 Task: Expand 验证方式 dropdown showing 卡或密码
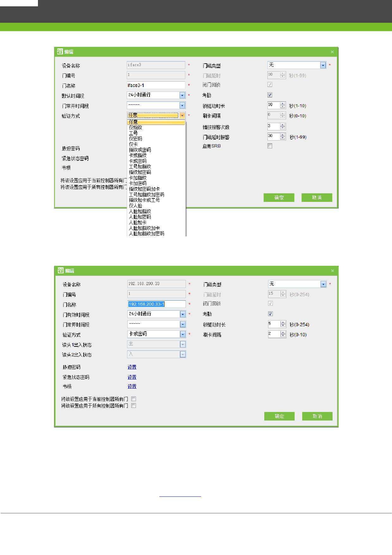(x=183, y=334)
